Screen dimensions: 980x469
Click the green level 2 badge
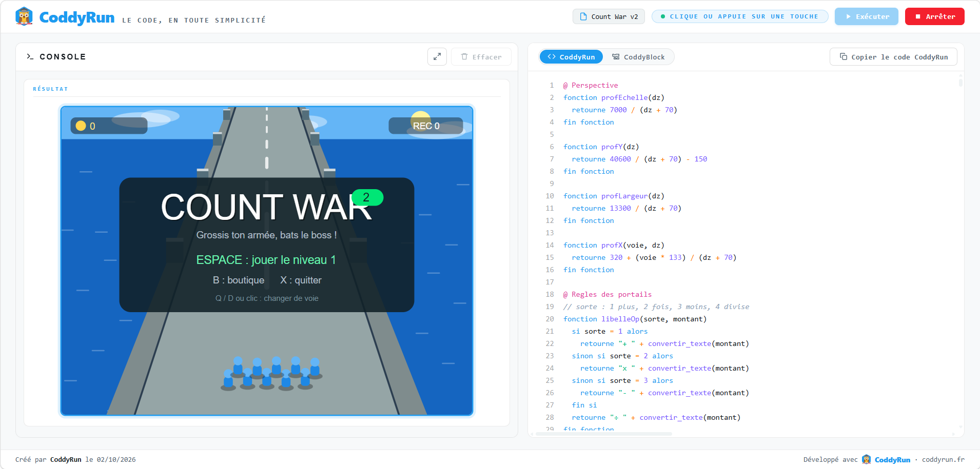tap(367, 197)
